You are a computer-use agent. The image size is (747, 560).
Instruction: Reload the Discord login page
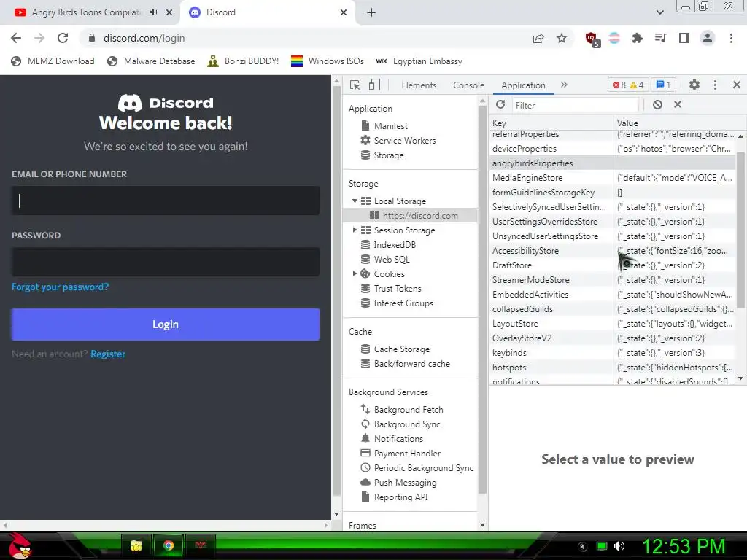(63, 38)
